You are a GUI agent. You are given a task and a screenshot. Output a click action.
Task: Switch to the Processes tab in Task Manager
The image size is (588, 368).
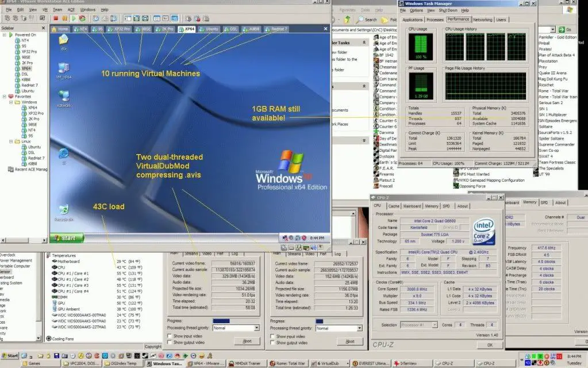coord(435,20)
